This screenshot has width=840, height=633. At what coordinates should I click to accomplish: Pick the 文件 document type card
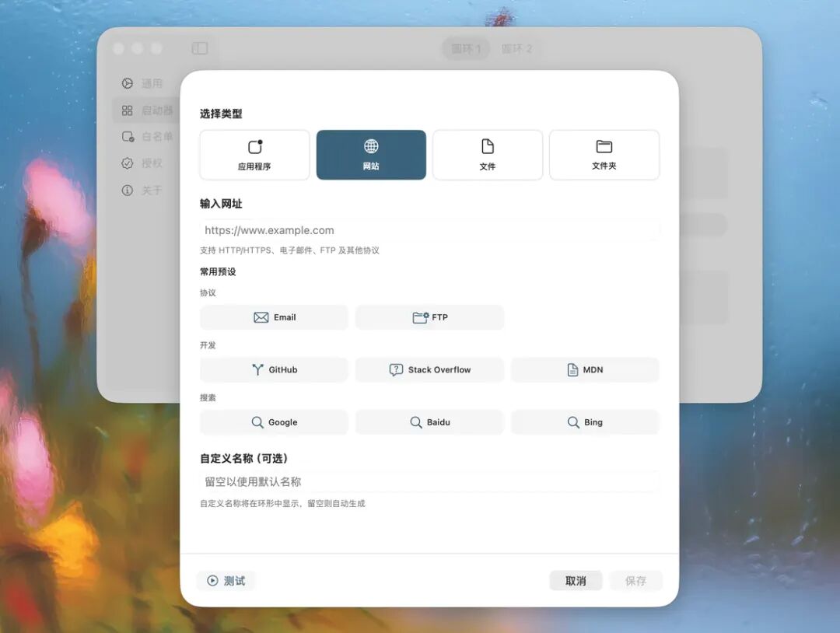(488, 155)
